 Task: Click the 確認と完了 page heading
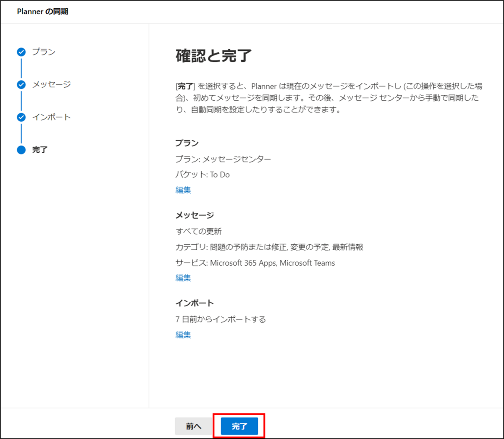point(213,55)
